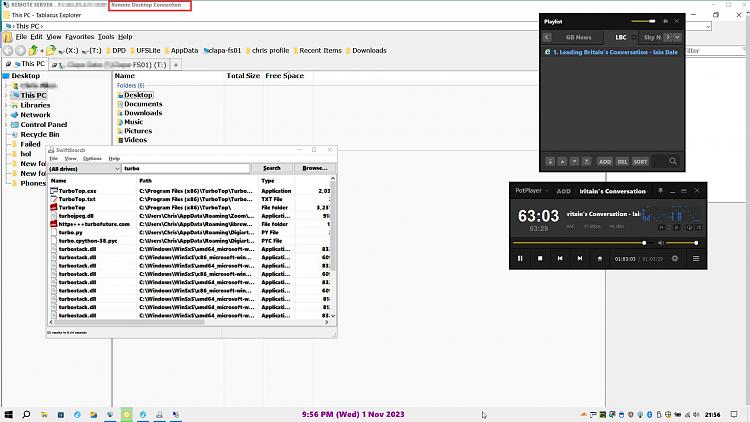Open the AppData favorite folder
The width and height of the screenshot is (750, 422).
[x=181, y=50]
